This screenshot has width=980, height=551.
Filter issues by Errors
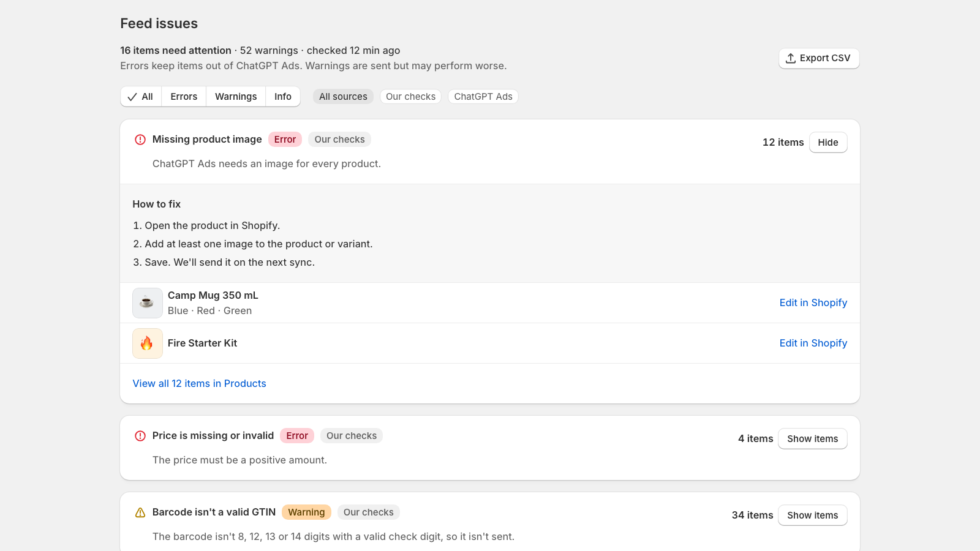point(184,97)
